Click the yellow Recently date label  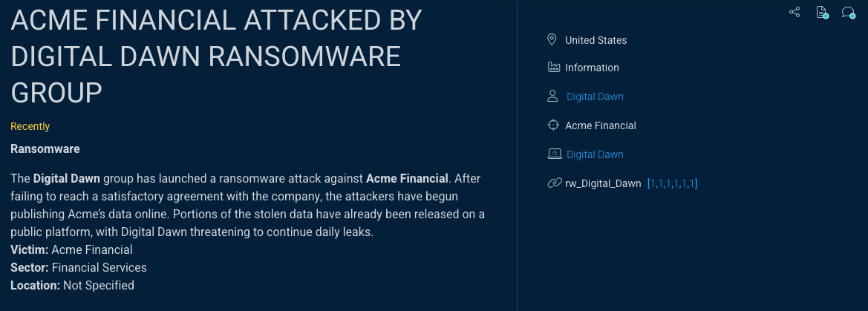click(30, 126)
